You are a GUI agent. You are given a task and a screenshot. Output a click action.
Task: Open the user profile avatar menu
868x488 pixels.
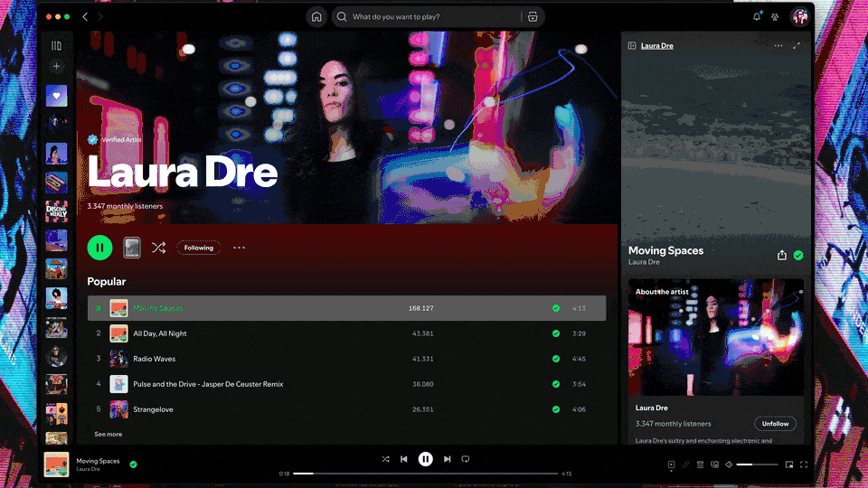[799, 17]
